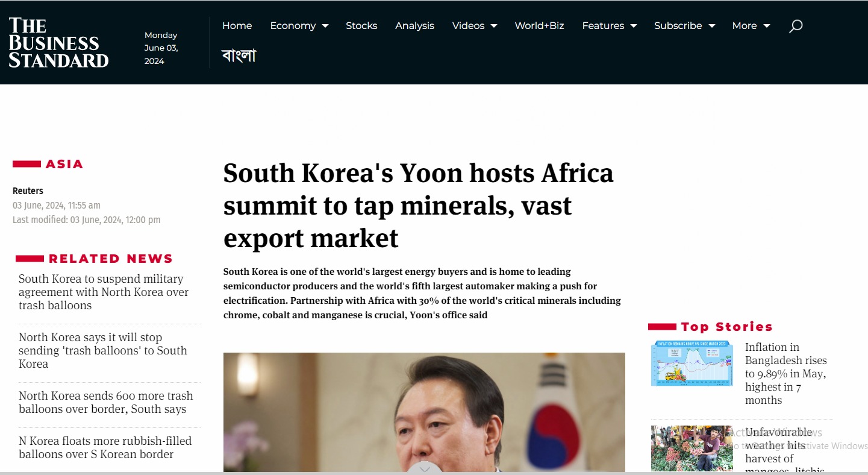The width and height of the screenshot is (868, 475).
Task: Open the World+Biz section
Action: 539,25
